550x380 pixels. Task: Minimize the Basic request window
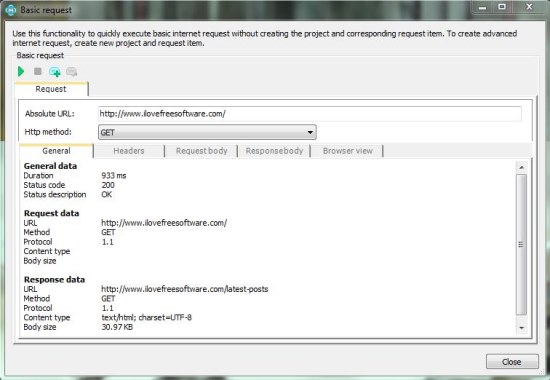tap(483, 7)
